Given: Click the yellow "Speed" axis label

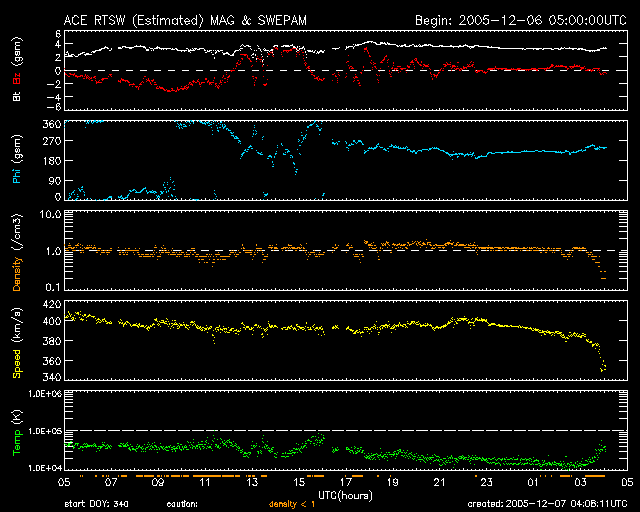Looking at the screenshot, I should pos(17,364).
